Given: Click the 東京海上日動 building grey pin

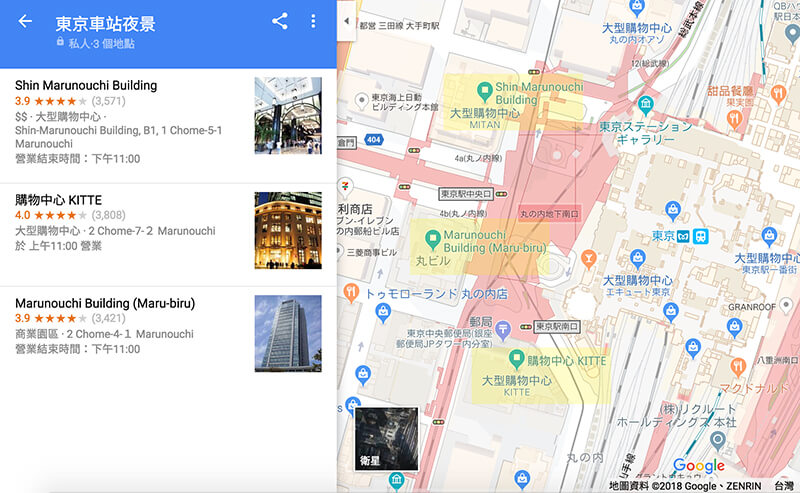Looking at the screenshot, I should [362, 101].
